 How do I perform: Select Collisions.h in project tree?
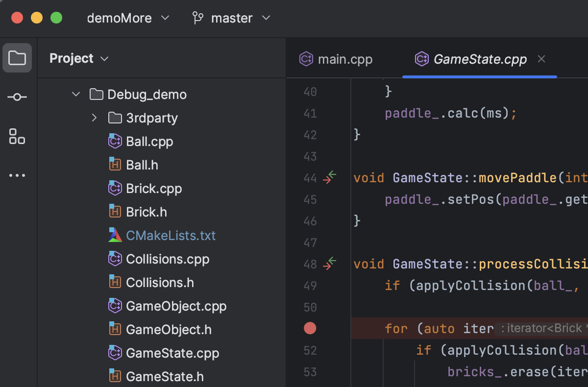coord(160,283)
